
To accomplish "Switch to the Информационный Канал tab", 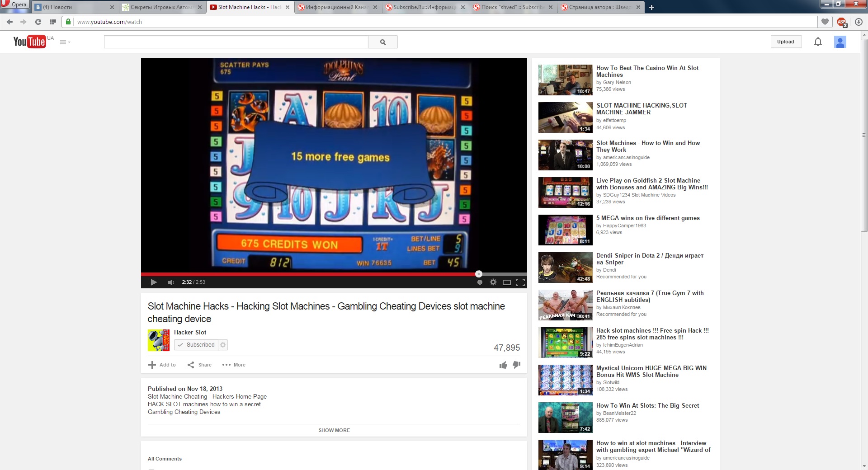I will point(337,7).
